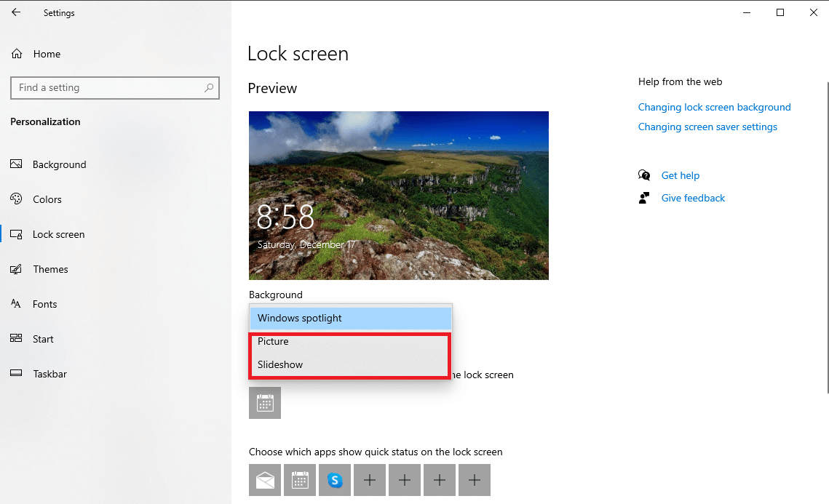Click the Give feedback person icon
The image size is (829, 504).
click(644, 198)
